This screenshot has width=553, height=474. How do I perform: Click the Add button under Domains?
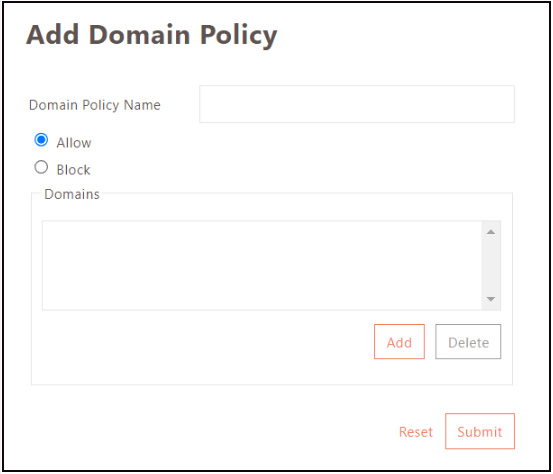[x=399, y=342]
